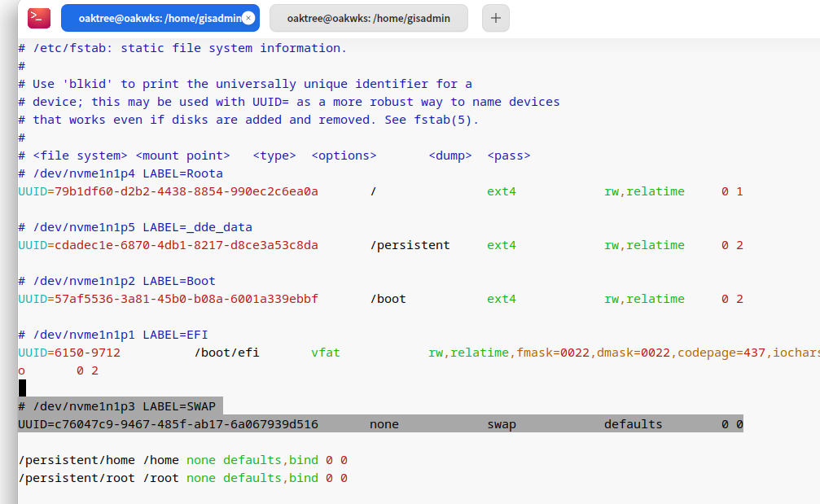
Task: Switch to the inactive gray oaktree@oakwks tab
Action: tap(369, 18)
